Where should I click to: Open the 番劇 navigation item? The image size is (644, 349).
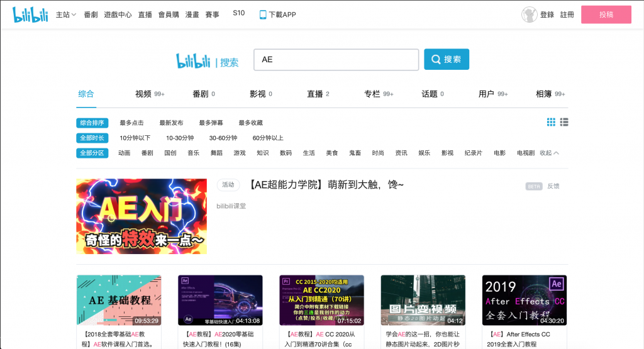(91, 14)
